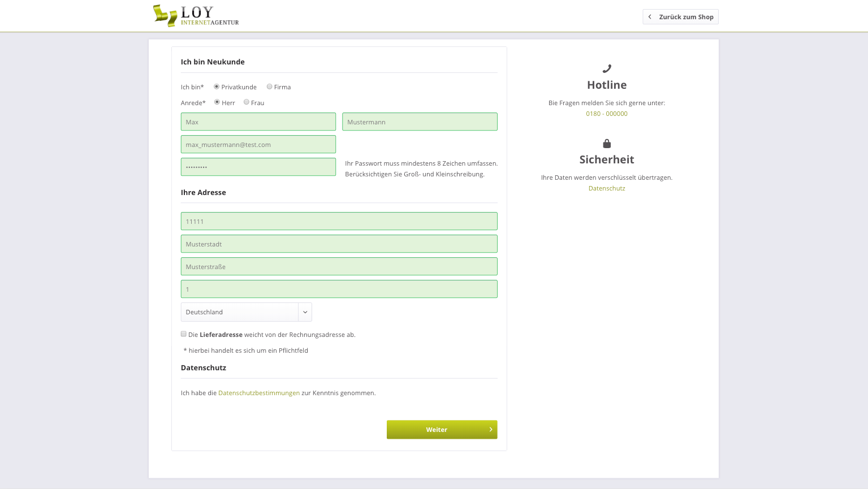Click the phone icon above Hotline
This screenshot has width=868, height=489.
click(607, 69)
